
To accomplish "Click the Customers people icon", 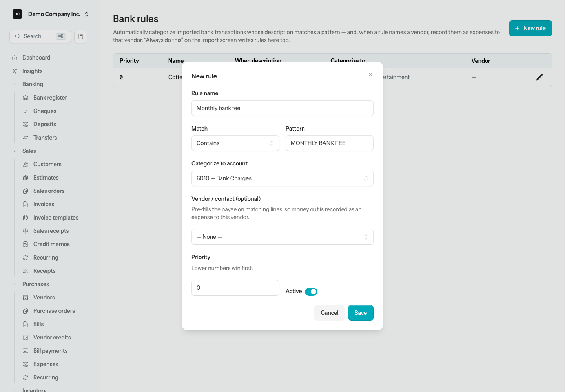I will pyautogui.click(x=26, y=164).
